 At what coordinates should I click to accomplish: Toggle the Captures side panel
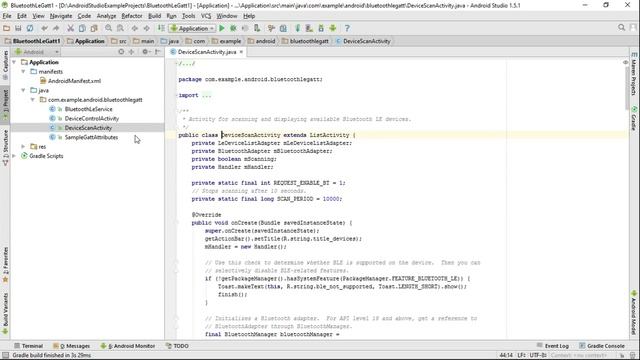pos(5,65)
